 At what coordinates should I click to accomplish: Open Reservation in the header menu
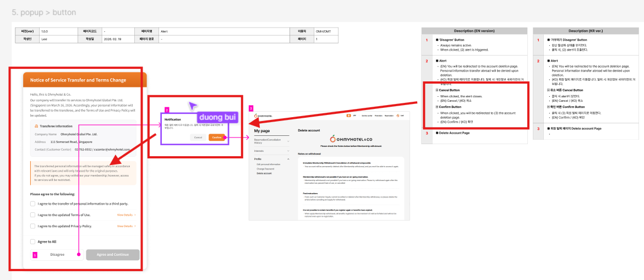[390, 116]
